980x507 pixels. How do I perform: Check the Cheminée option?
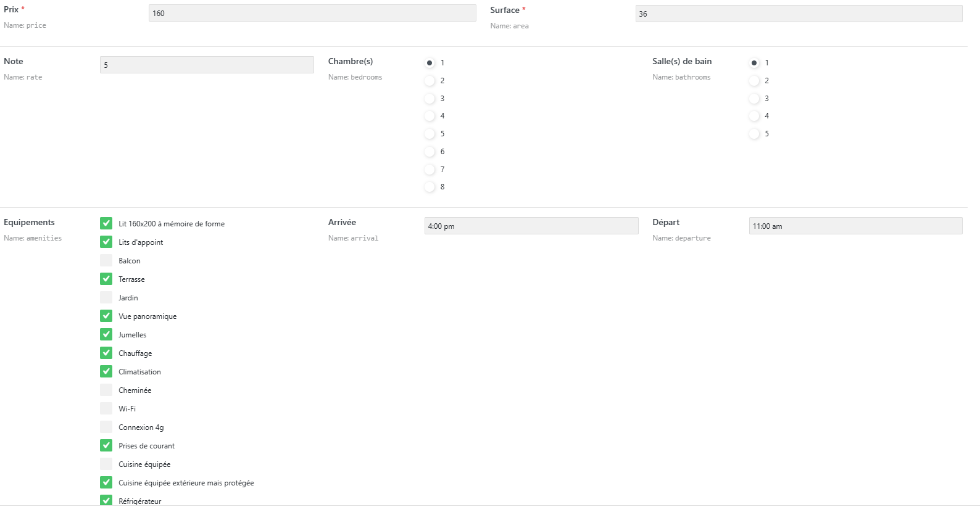pos(106,390)
